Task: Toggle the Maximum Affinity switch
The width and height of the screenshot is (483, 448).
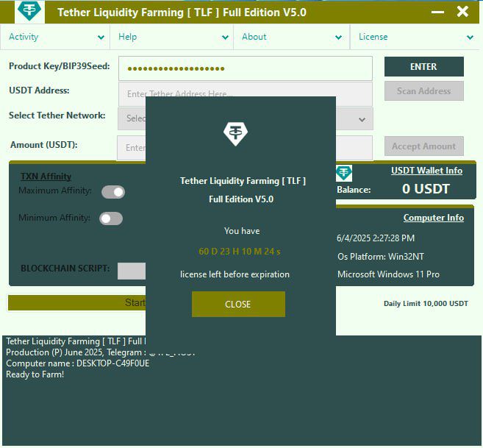Action: coord(113,192)
